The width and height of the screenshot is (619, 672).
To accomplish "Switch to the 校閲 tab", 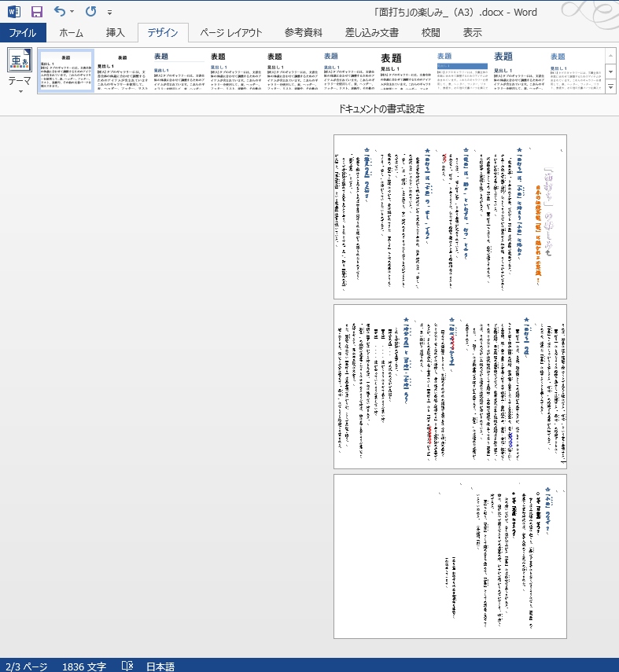I will [431, 33].
